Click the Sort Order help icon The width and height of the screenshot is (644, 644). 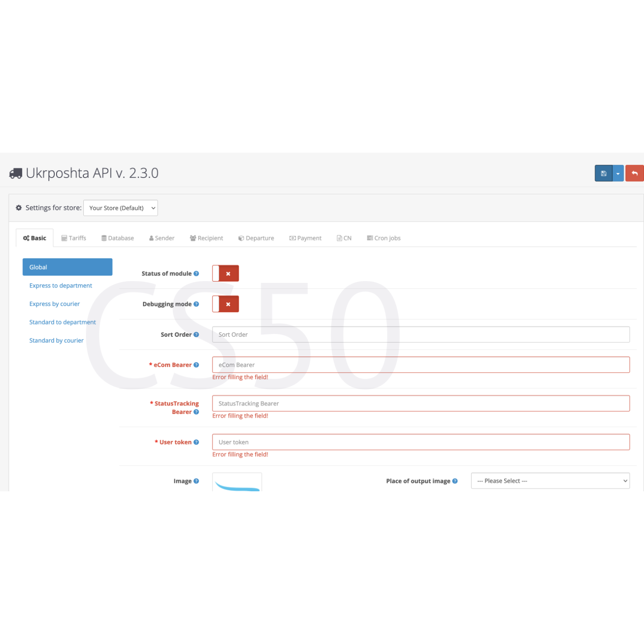tap(196, 335)
